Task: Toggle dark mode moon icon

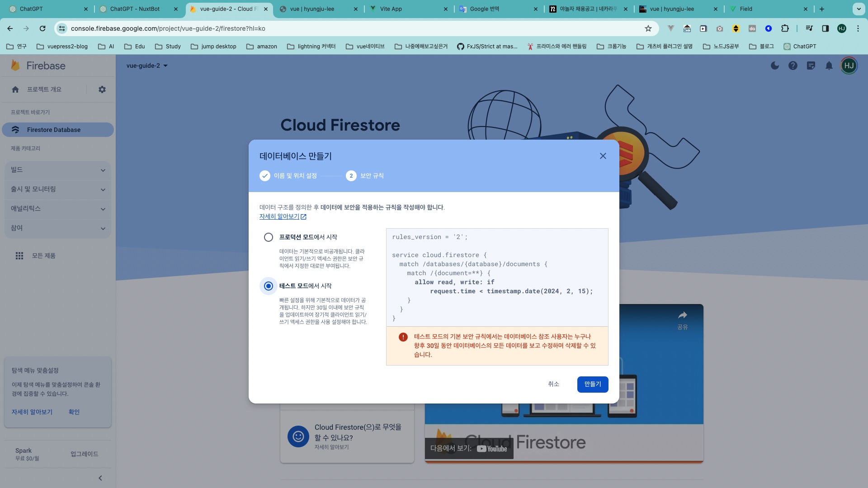Action: (774, 66)
